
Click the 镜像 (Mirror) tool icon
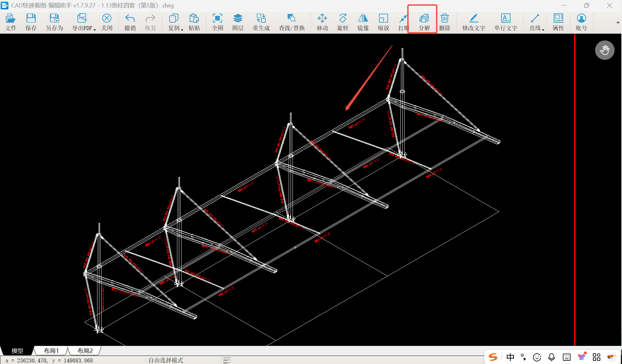(363, 19)
